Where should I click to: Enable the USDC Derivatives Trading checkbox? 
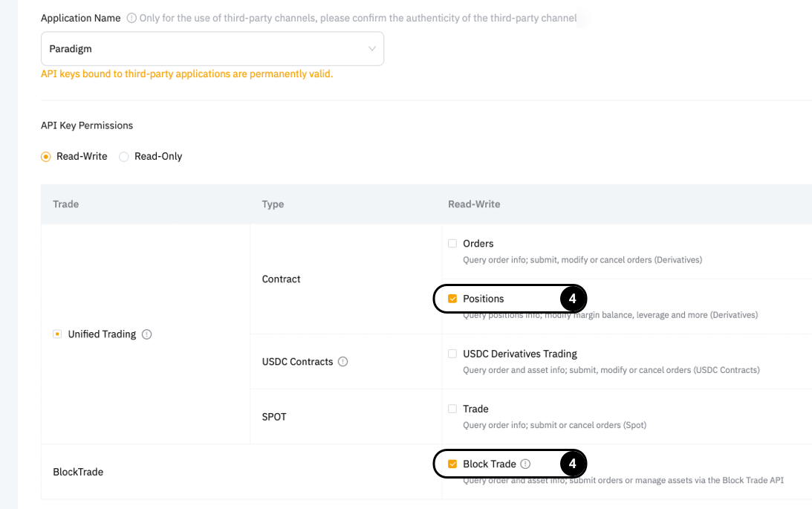pyautogui.click(x=452, y=354)
